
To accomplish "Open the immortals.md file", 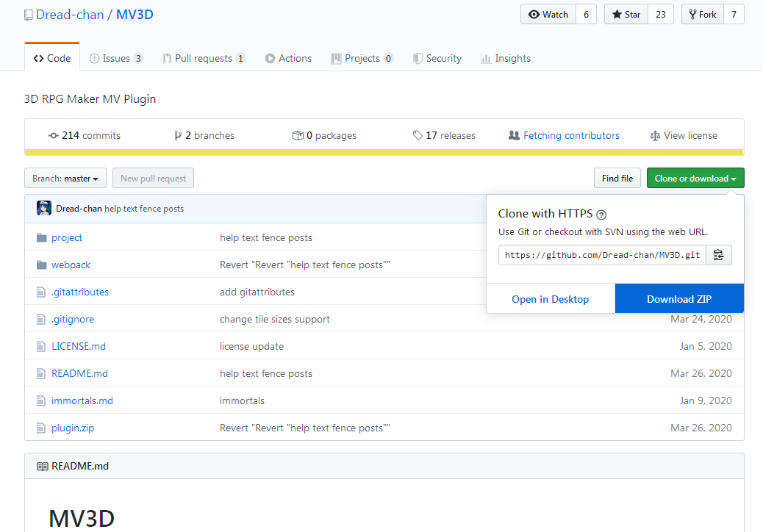I will coord(82,401).
